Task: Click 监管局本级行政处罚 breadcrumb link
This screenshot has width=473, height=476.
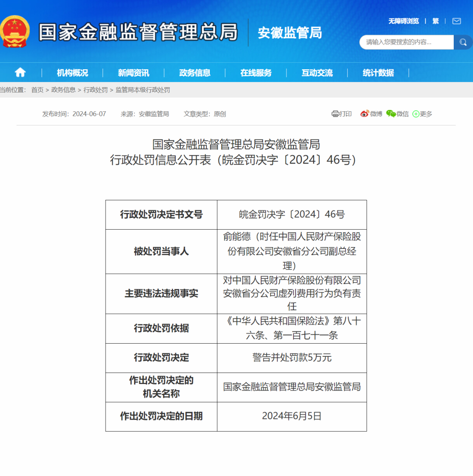Action: pyautogui.click(x=143, y=90)
